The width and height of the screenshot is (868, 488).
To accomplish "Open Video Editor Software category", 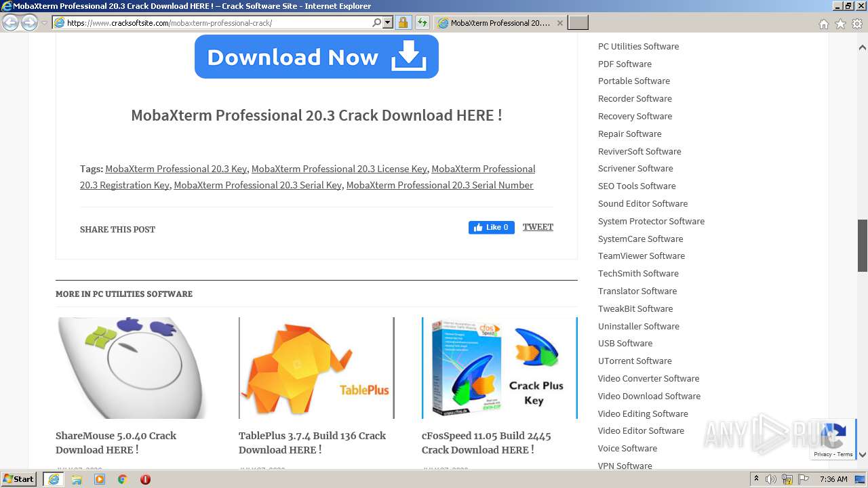I will [641, 430].
